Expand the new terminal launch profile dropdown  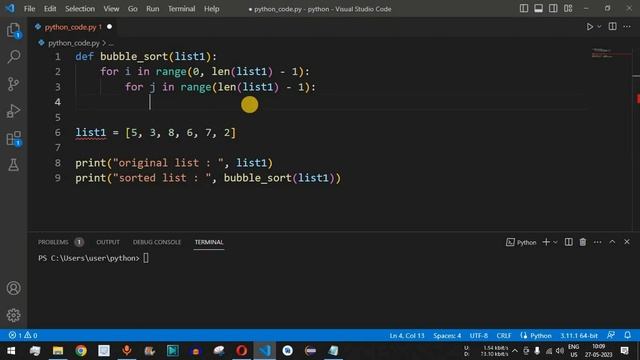click(x=555, y=242)
